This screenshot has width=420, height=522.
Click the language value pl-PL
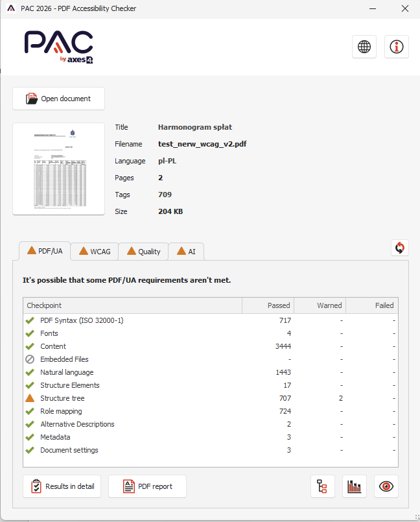[167, 161]
